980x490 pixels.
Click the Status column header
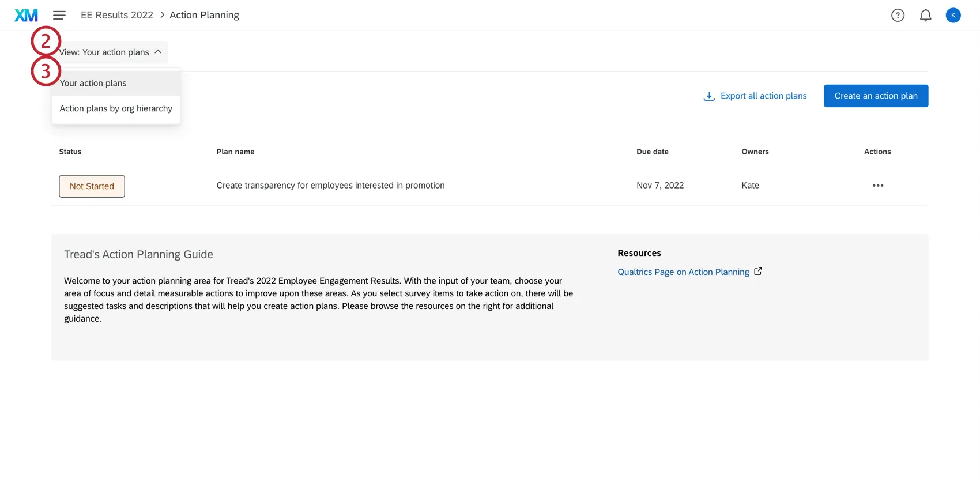pyautogui.click(x=70, y=152)
